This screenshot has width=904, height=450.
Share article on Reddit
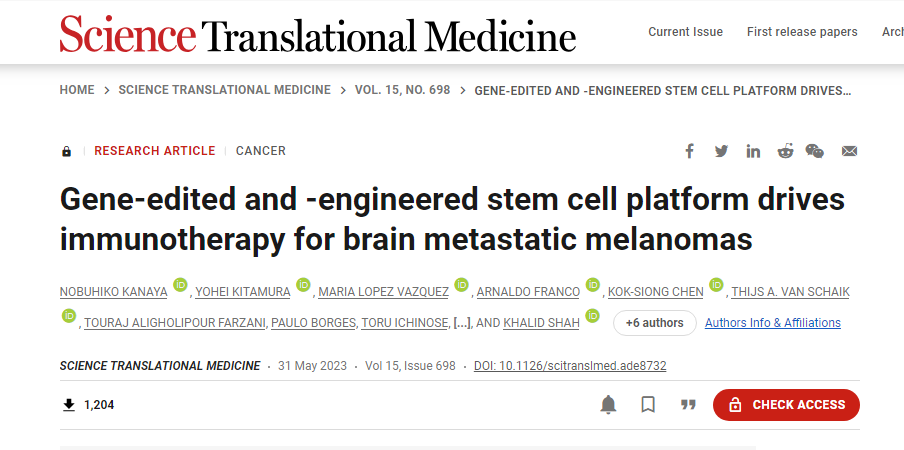click(x=785, y=151)
